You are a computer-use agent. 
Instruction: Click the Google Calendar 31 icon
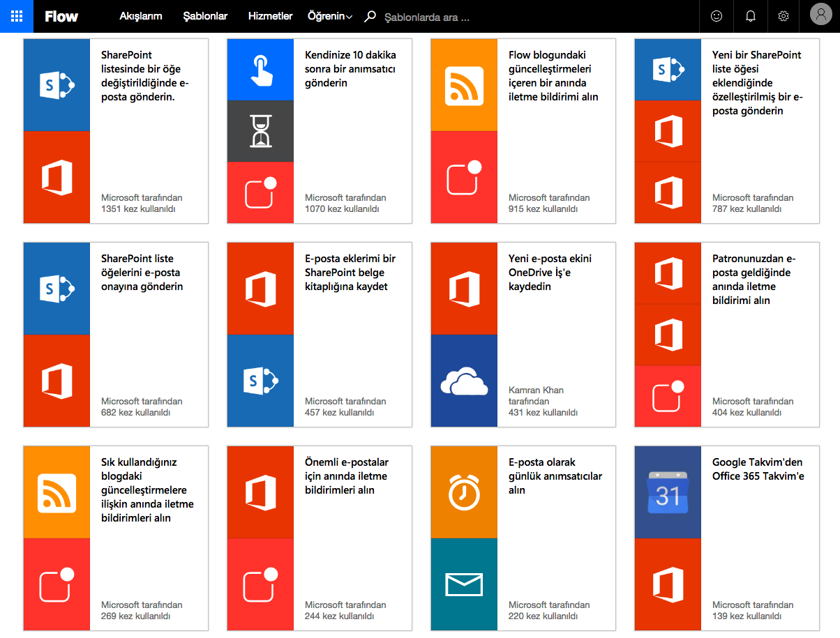pos(668,492)
